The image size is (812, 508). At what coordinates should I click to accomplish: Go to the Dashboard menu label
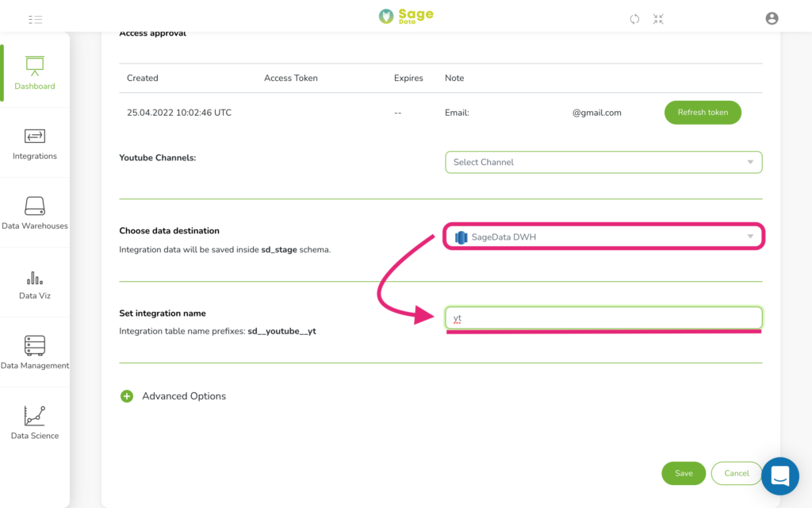pos(35,86)
